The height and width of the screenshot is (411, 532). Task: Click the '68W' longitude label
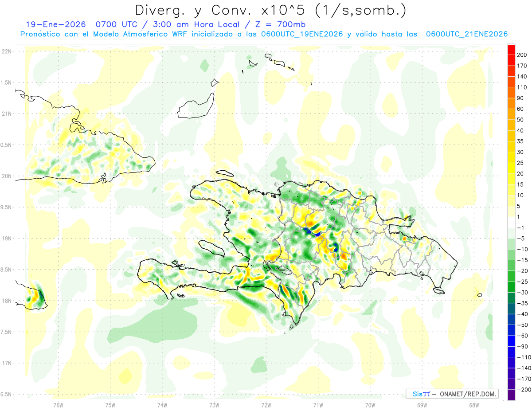tap(474, 405)
